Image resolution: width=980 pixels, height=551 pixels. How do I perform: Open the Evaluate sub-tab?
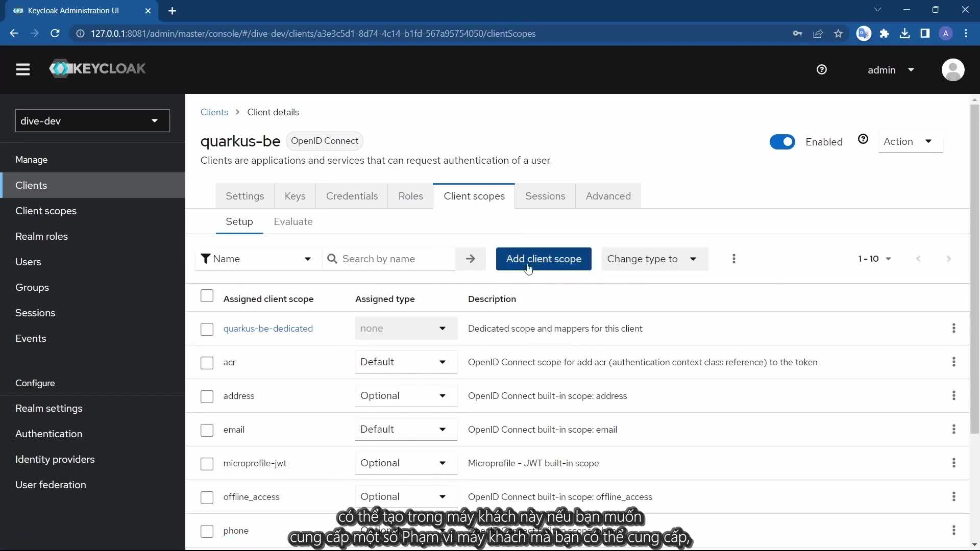point(293,221)
